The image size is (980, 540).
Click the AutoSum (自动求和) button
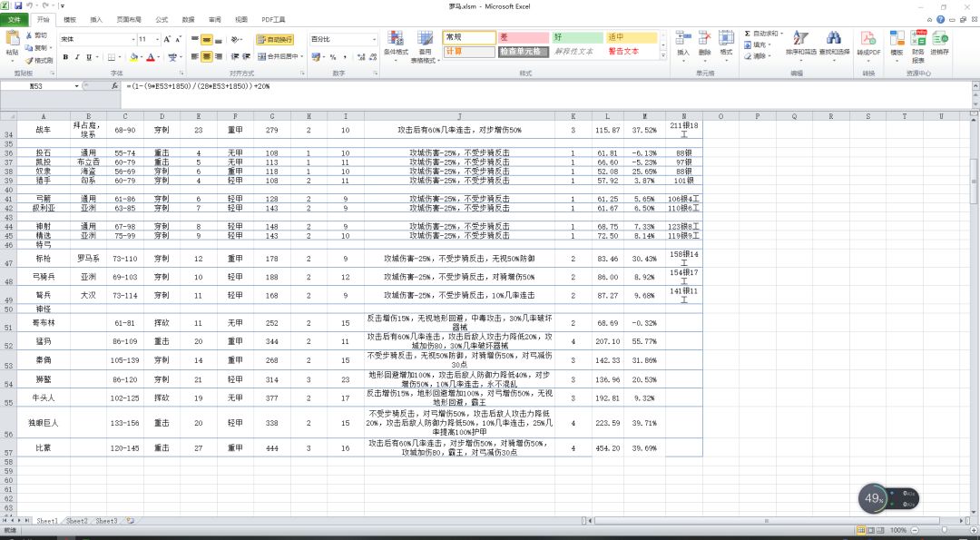tap(763, 34)
